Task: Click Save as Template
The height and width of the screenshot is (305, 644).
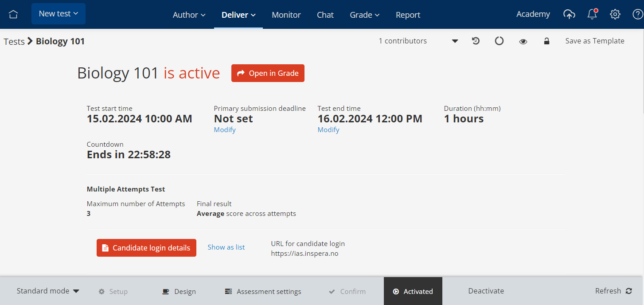Action: tap(595, 41)
